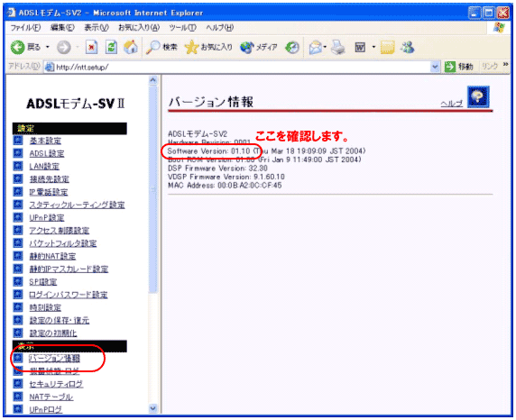The height and width of the screenshot is (420, 516).
Task: Click the Mail envelope toolbar icon
Action: [x=315, y=48]
